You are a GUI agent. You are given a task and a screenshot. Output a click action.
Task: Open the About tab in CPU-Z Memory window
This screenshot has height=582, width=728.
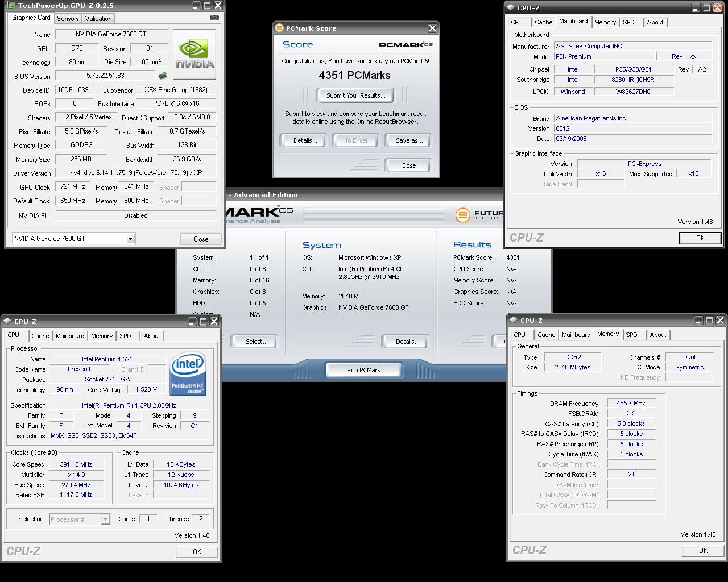(658, 335)
